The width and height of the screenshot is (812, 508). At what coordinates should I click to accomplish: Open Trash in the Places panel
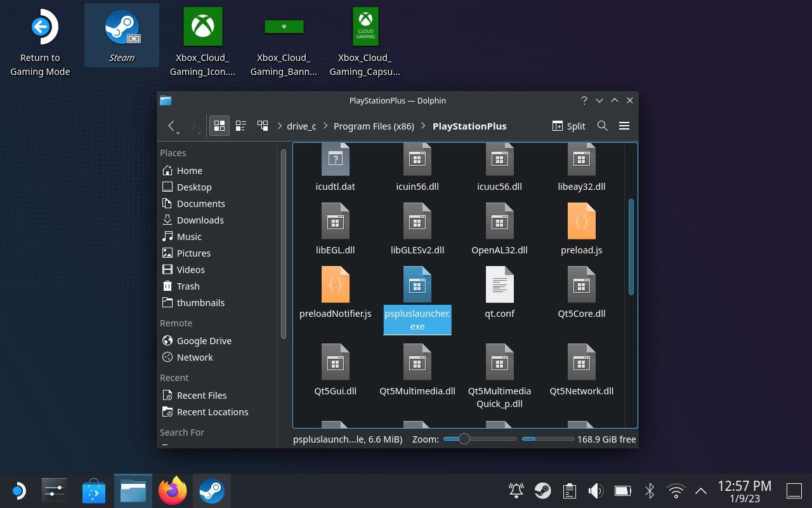[188, 286]
